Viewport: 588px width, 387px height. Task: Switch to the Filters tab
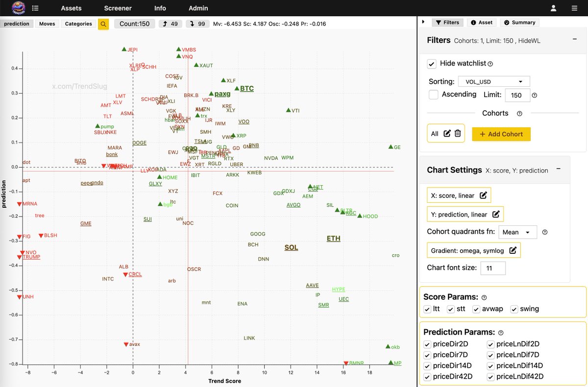pyautogui.click(x=447, y=23)
